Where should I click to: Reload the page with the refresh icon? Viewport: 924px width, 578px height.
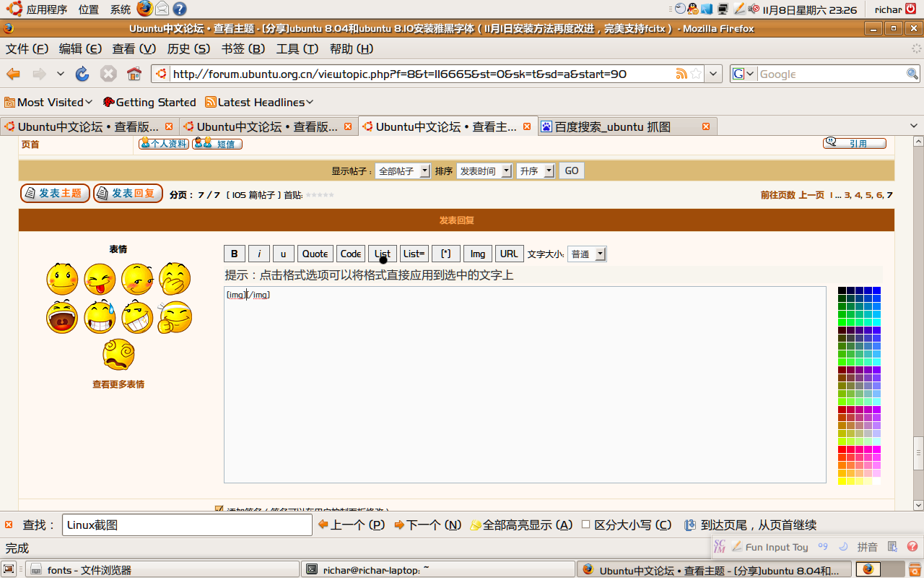pos(82,74)
